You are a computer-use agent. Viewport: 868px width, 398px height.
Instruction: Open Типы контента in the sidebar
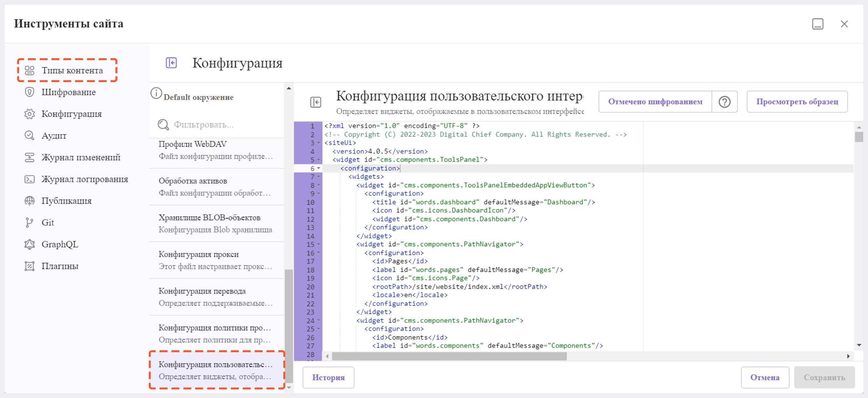click(67, 70)
